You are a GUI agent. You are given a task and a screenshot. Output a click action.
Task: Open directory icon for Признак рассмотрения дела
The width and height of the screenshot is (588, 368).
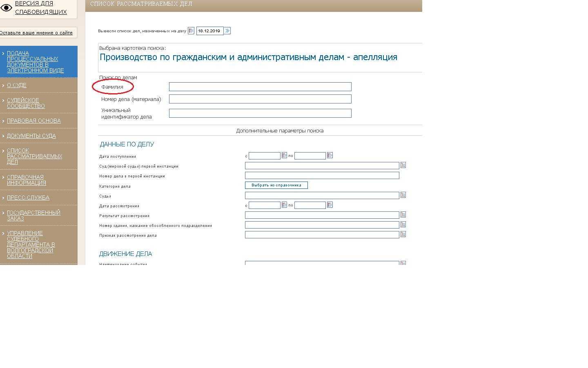[x=403, y=234]
